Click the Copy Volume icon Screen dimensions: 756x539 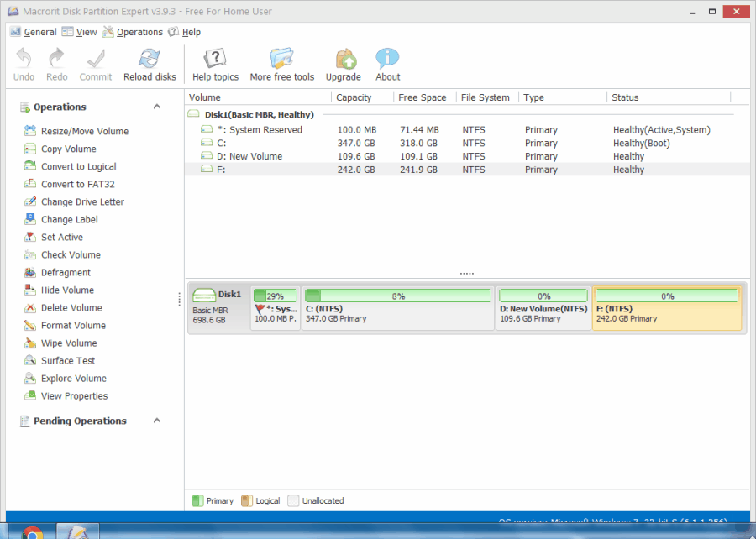(x=30, y=149)
